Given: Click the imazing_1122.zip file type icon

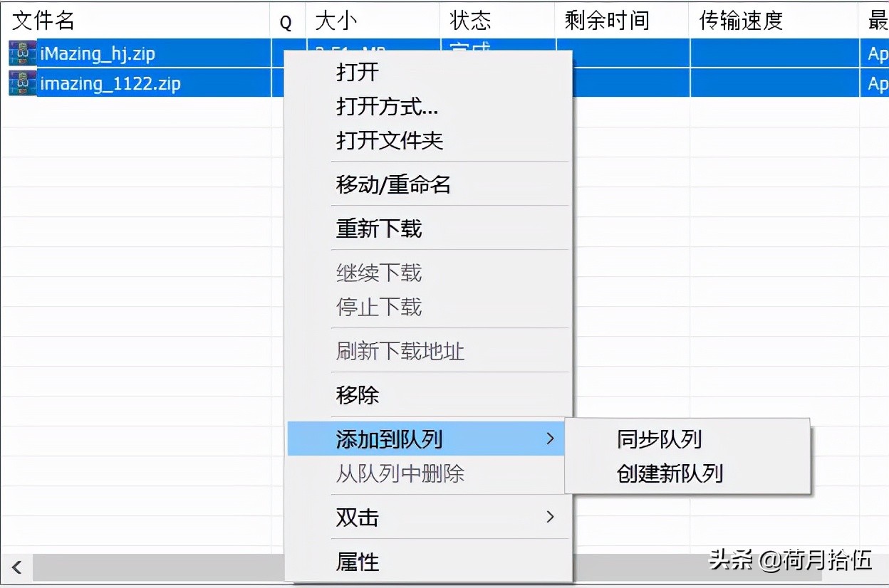Looking at the screenshot, I should (x=22, y=83).
